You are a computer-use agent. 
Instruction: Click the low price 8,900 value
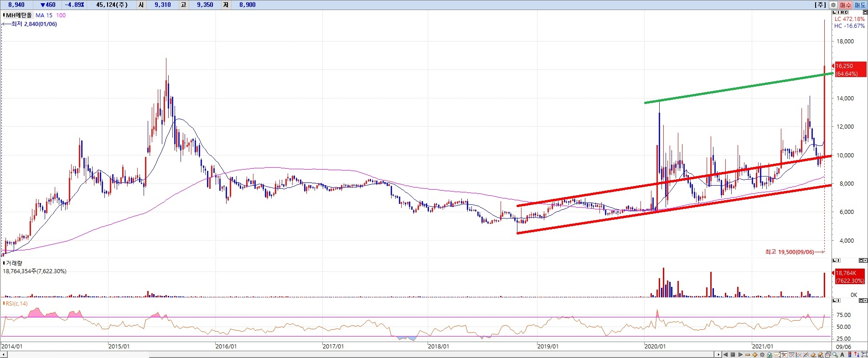(248, 5)
